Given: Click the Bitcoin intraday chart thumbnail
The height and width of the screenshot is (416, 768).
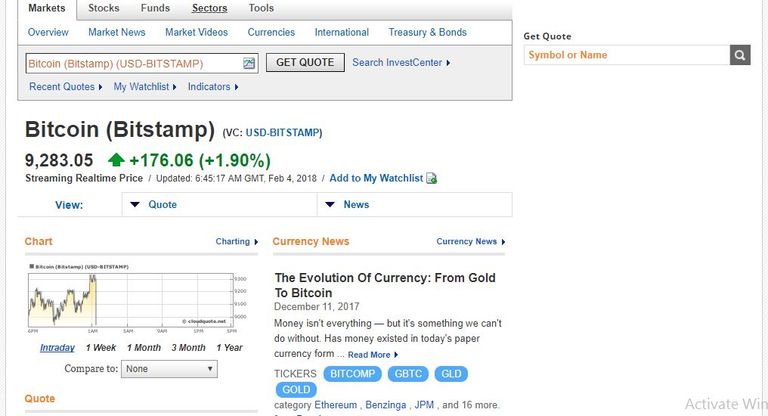Looking at the screenshot, I should tap(131, 297).
